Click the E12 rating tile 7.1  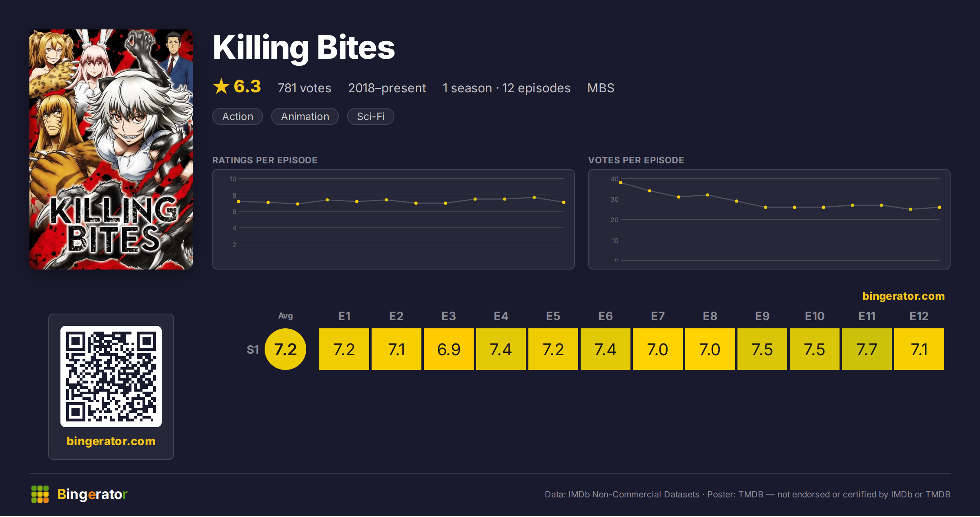coord(919,349)
